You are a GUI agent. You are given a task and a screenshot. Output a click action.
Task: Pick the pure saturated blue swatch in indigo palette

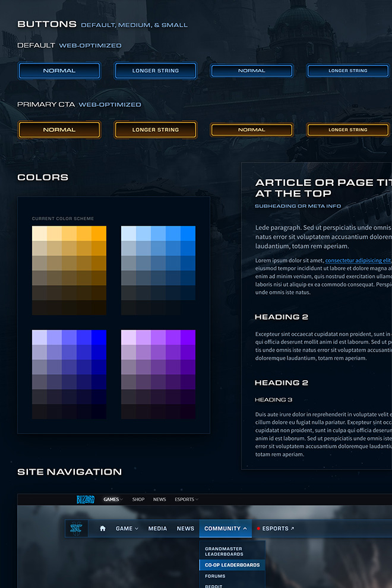pos(99,337)
